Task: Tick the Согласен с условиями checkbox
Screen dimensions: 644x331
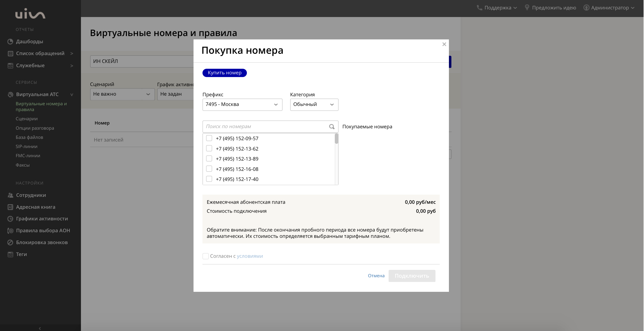Action: tap(205, 256)
